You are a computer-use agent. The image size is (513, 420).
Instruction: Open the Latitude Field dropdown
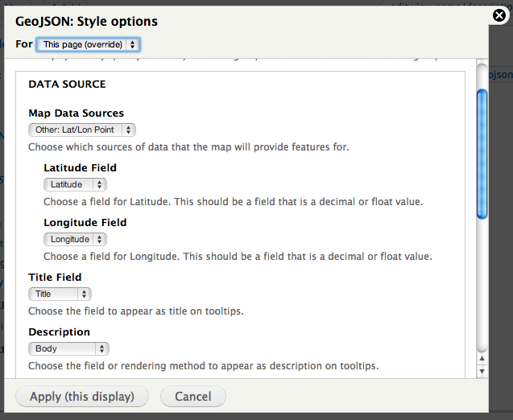point(75,184)
